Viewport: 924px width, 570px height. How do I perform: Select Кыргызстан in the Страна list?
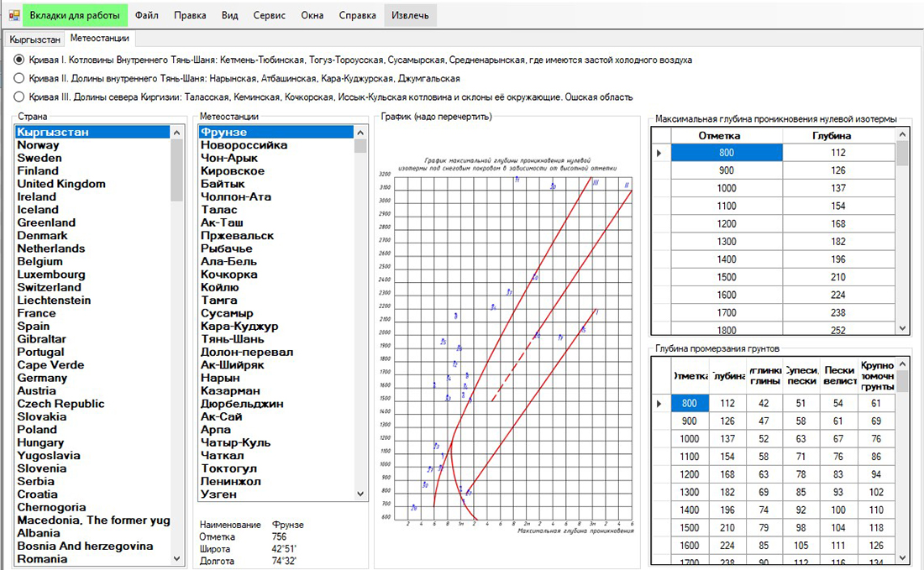point(92,132)
